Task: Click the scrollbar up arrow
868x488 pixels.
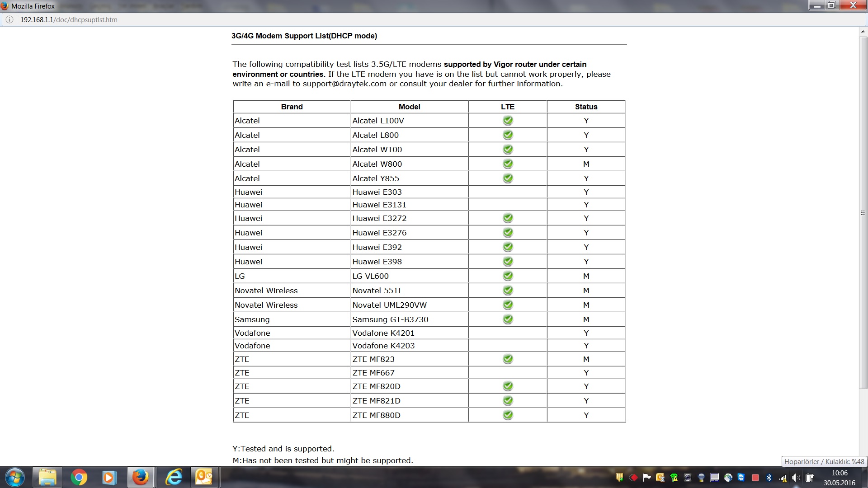Action: tap(863, 32)
